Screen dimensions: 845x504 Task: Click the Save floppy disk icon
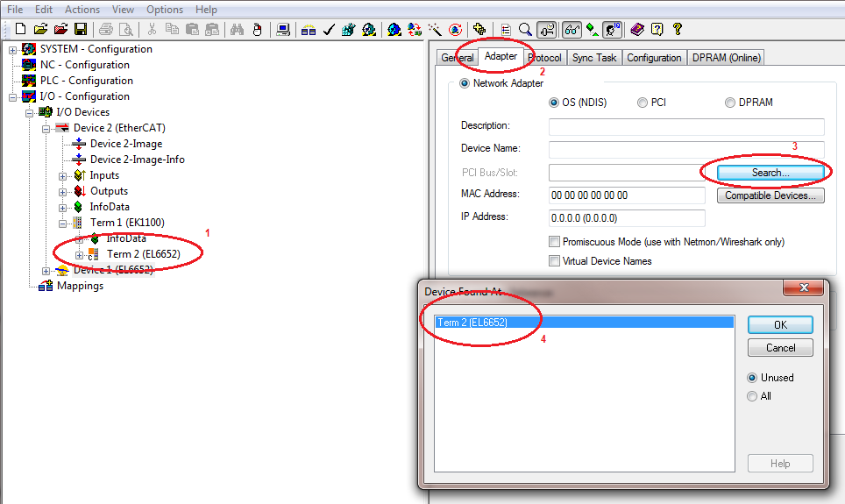[x=81, y=29]
